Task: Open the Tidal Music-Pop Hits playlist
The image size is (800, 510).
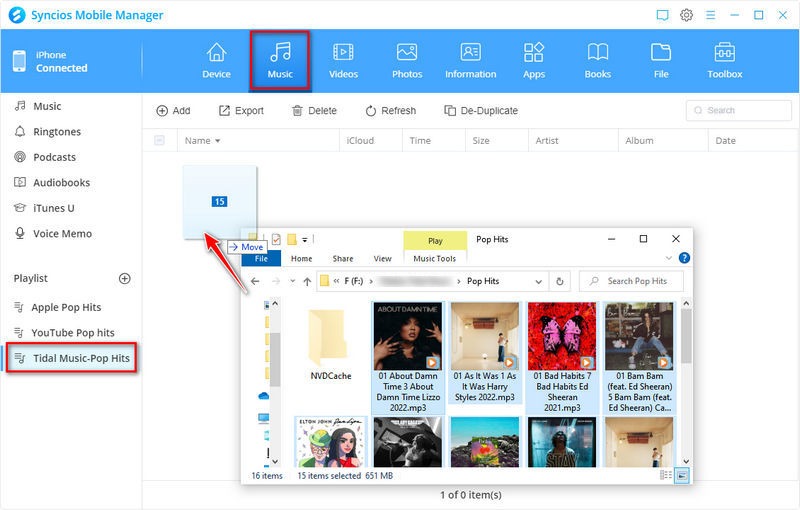Action: coord(71,358)
